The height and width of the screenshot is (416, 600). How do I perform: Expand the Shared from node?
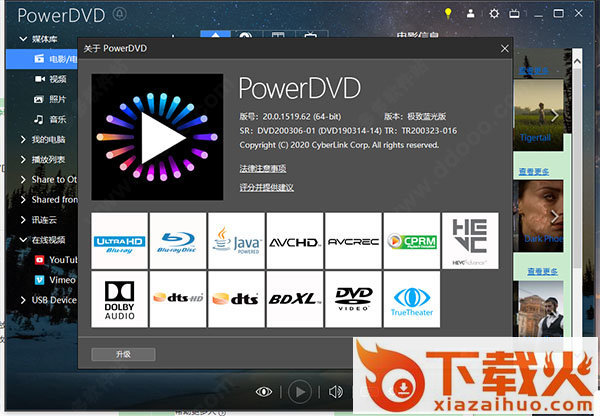tap(23, 200)
